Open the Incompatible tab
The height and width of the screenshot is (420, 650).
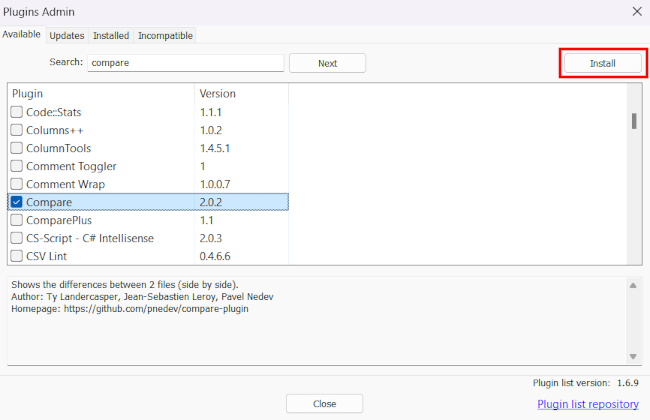pyautogui.click(x=165, y=35)
